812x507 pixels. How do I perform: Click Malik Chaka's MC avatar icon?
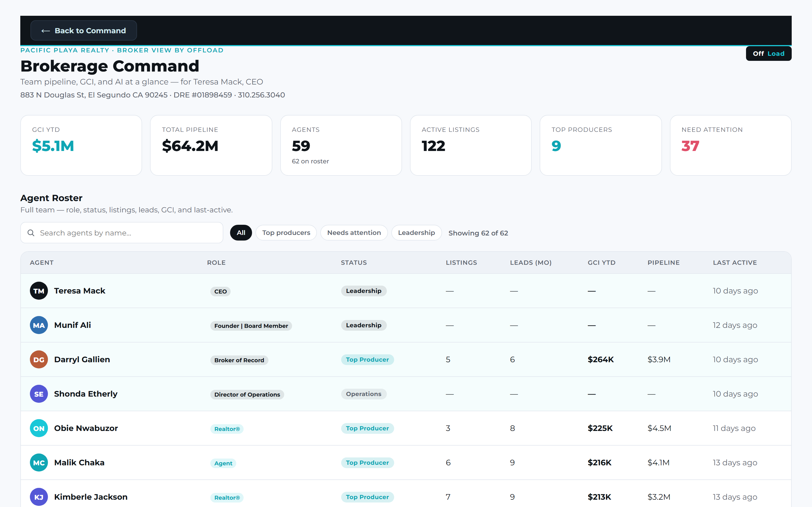click(39, 462)
